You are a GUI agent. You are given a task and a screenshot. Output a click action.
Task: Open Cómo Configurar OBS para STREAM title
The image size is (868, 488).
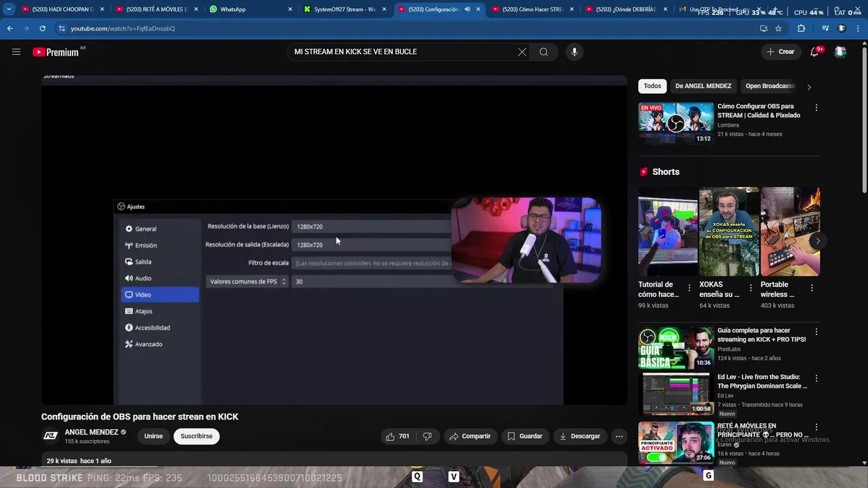[x=759, y=110]
